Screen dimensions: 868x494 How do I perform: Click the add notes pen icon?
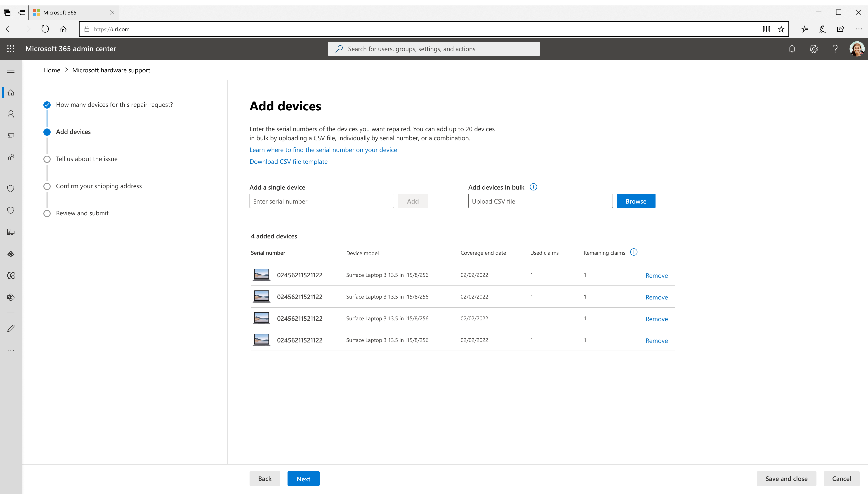pyautogui.click(x=823, y=29)
